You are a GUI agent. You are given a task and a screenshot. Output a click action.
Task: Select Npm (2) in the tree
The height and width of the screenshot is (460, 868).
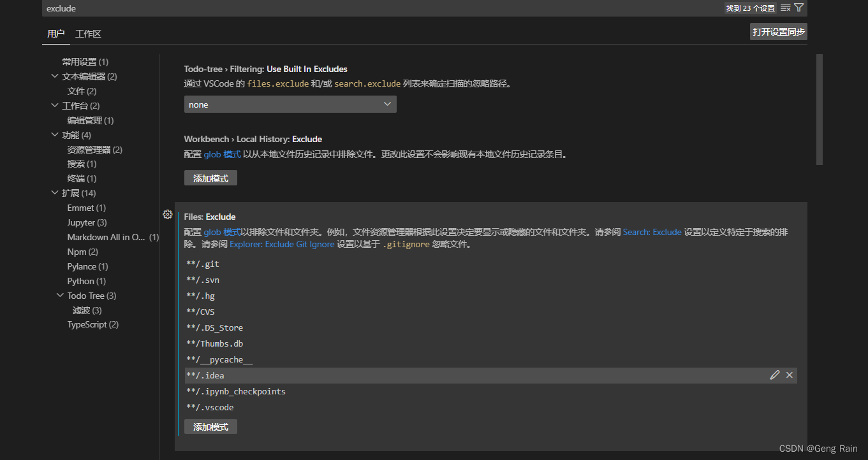pos(83,252)
